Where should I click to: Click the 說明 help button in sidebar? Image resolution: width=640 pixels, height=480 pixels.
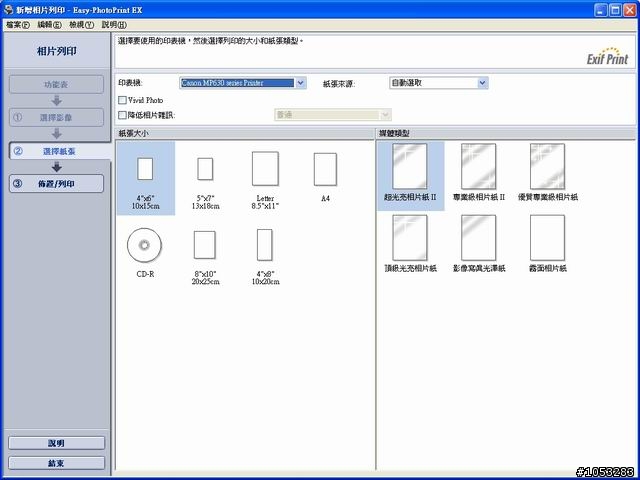(56, 443)
